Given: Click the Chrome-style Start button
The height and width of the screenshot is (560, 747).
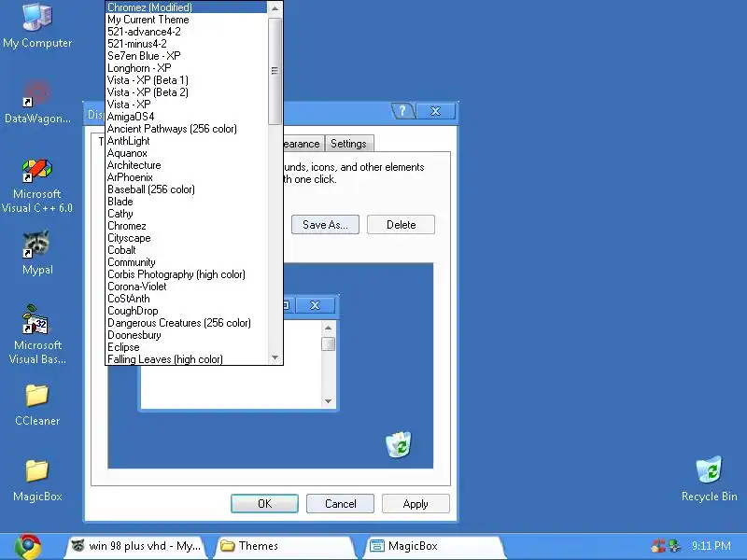Looking at the screenshot, I should [28, 546].
